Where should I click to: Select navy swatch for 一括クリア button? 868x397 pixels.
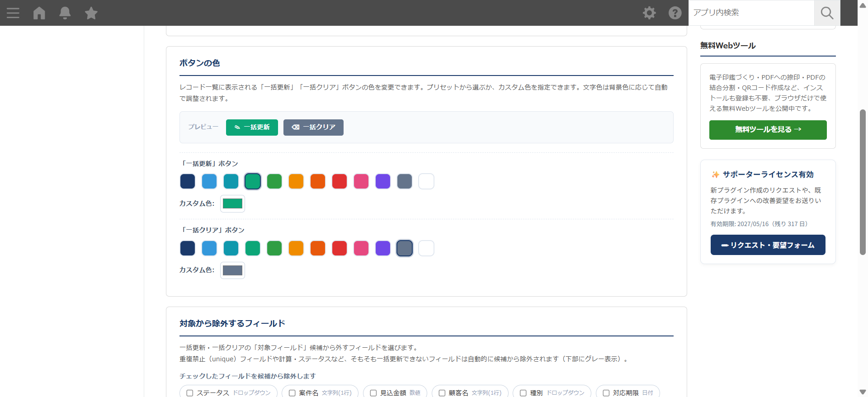pos(188,248)
